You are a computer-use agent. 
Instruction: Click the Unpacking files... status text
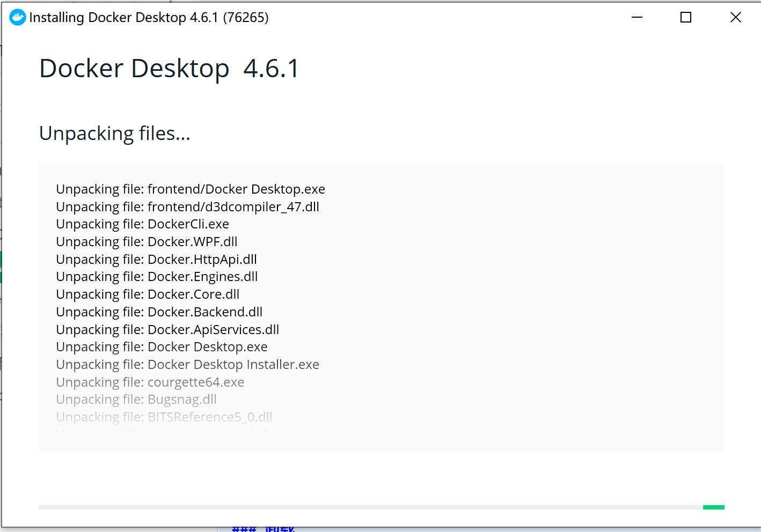[x=115, y=133]
